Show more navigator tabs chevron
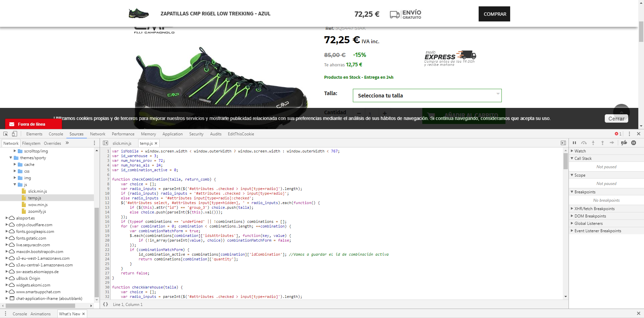This screenshot has height=318, width=644. (67, 143)
